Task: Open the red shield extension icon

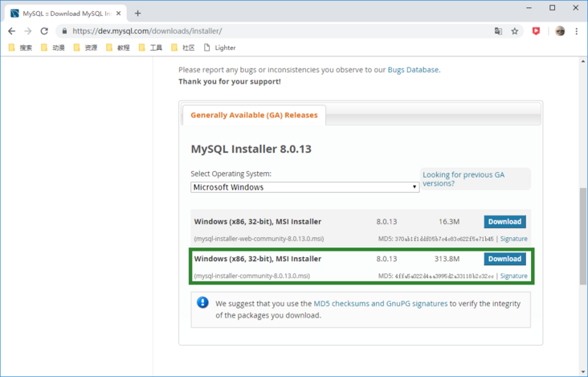Action: [x=537, y=31]
